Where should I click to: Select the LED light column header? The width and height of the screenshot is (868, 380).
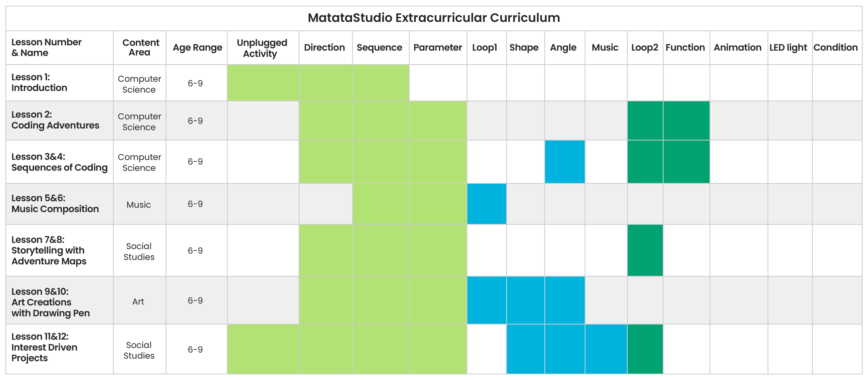788,47
